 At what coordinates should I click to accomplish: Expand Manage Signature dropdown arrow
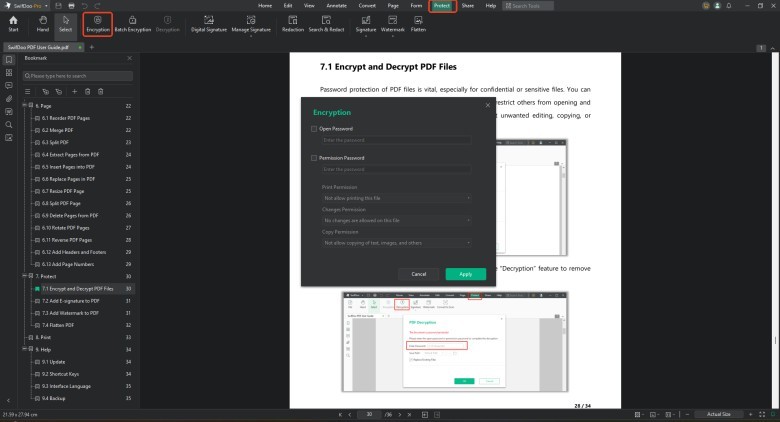(251, 36)
